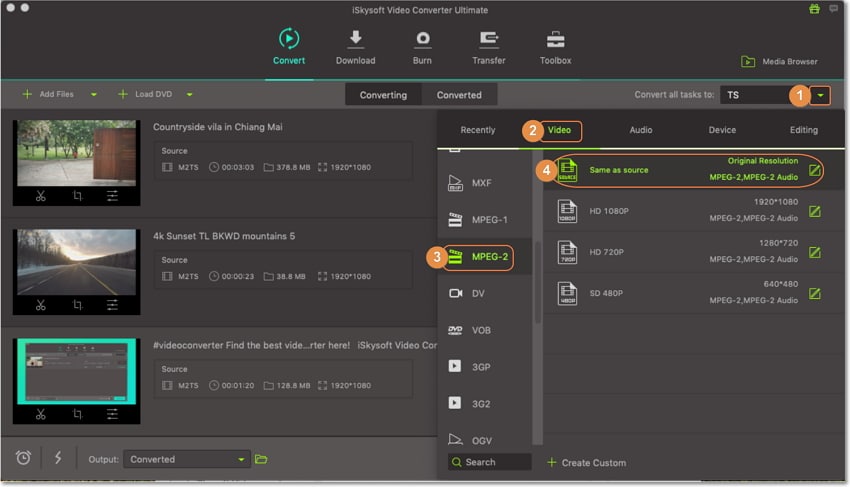This screenshot has width=850, height=487.
Task: Open the feedback chat icon
Action: (x=833, y=9)
